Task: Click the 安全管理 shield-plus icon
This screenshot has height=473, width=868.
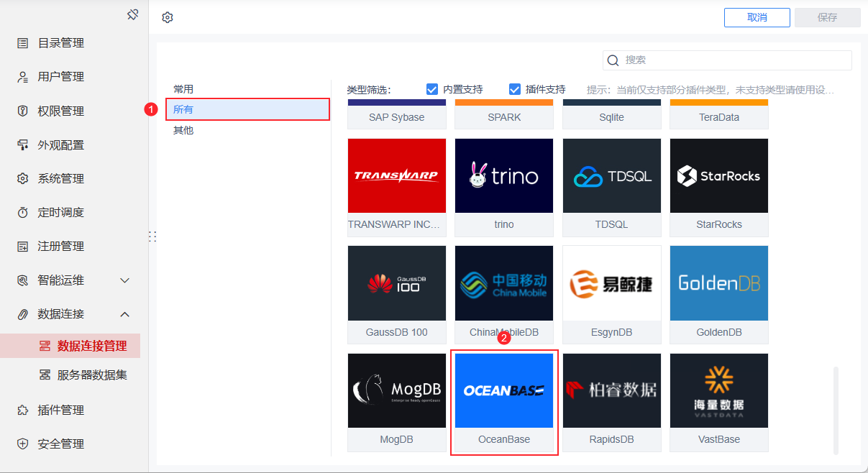Action: pyautogui.click(x=23, y=444)
